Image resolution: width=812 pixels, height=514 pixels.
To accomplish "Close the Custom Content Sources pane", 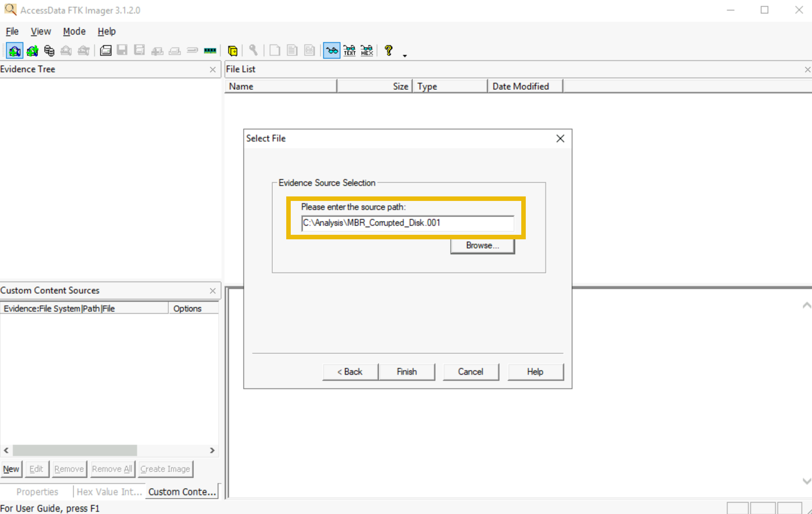I will (x=213, y=291).
